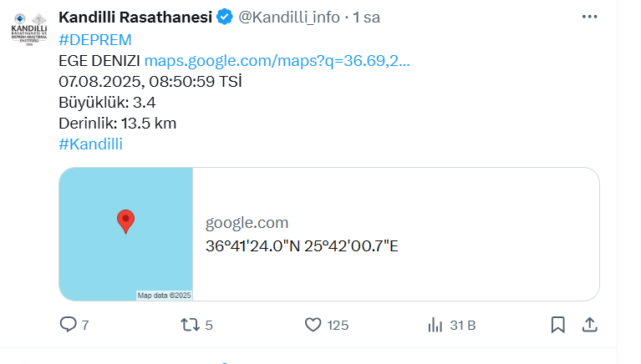The width and height of the screenshot is (641, 364).
Task: Click the #Kandilli hashtag
Action: (x=91, y=144)
